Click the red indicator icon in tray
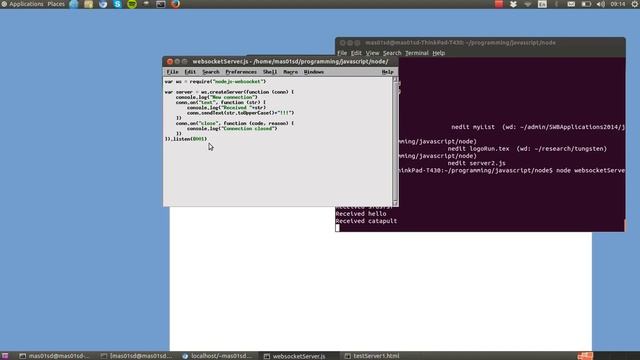 tap(499, 4)
